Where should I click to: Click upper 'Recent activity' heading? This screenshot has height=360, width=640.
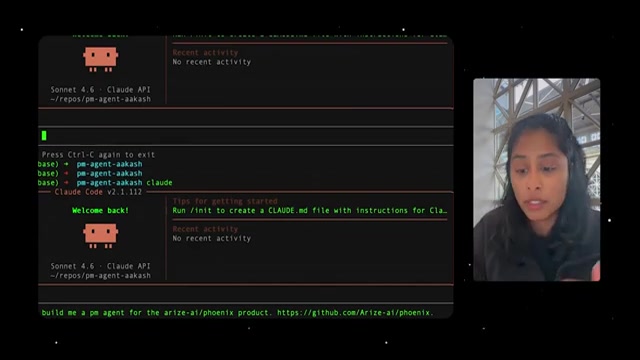tap(205, 53)
